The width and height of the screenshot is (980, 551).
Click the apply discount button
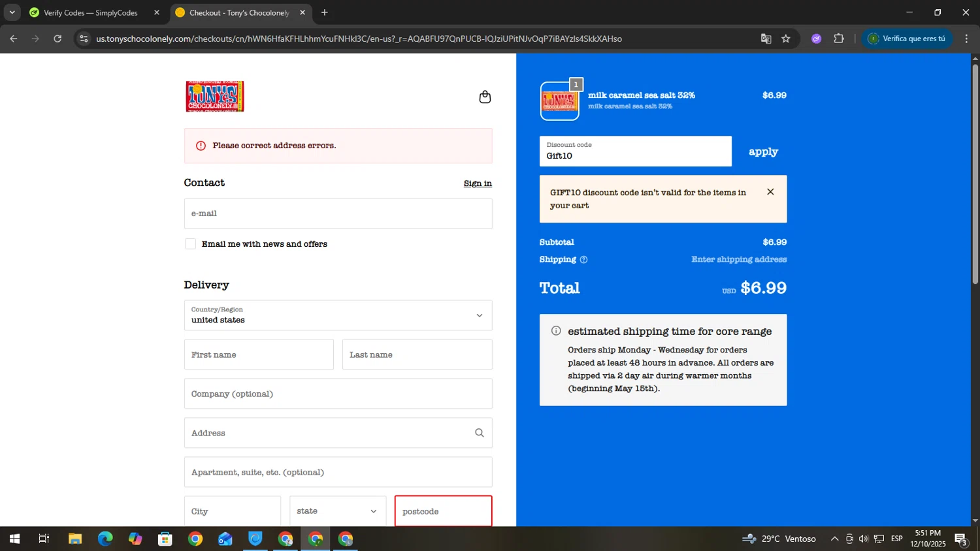tap(763, 151)
